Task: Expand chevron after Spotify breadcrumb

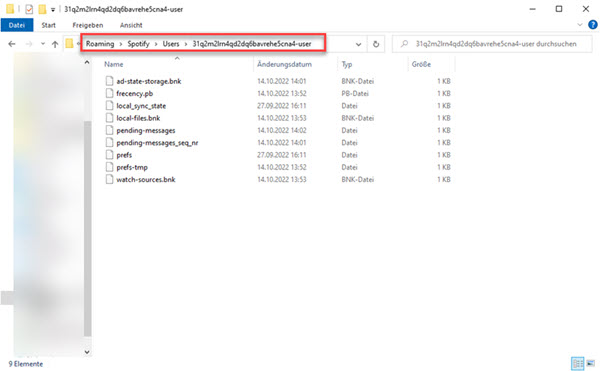Action: tap(156, 44)
